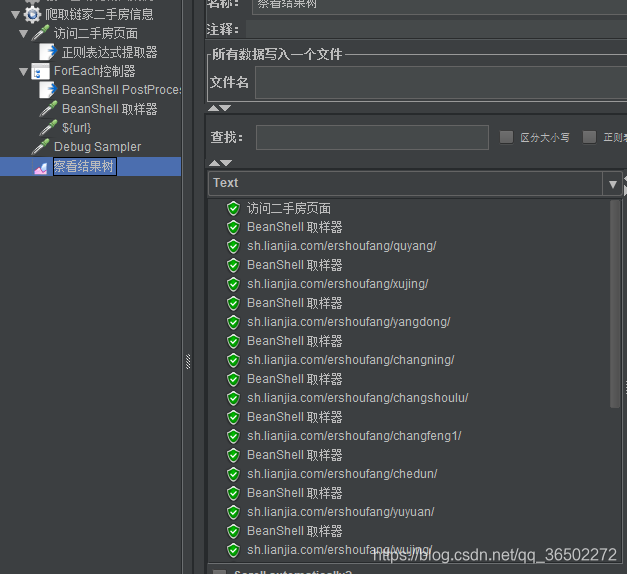The width and height of the screenshot is (627, 574).
Task: Select result sh.lianjia.com/ershoufang/yuyuan/
Action: pos(340,512)
